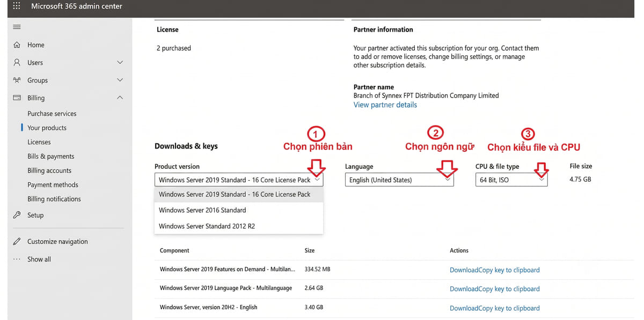The width and height of the screenshot is (644, 320).
Task: Click the Users person icon
Action: (17, 63)
